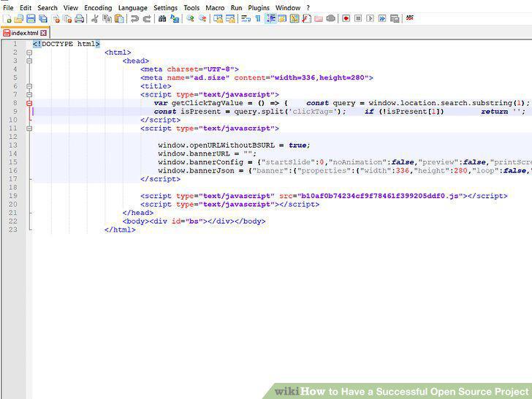Click the text 'window.bannerURL' on line 14

pos(194,153)
